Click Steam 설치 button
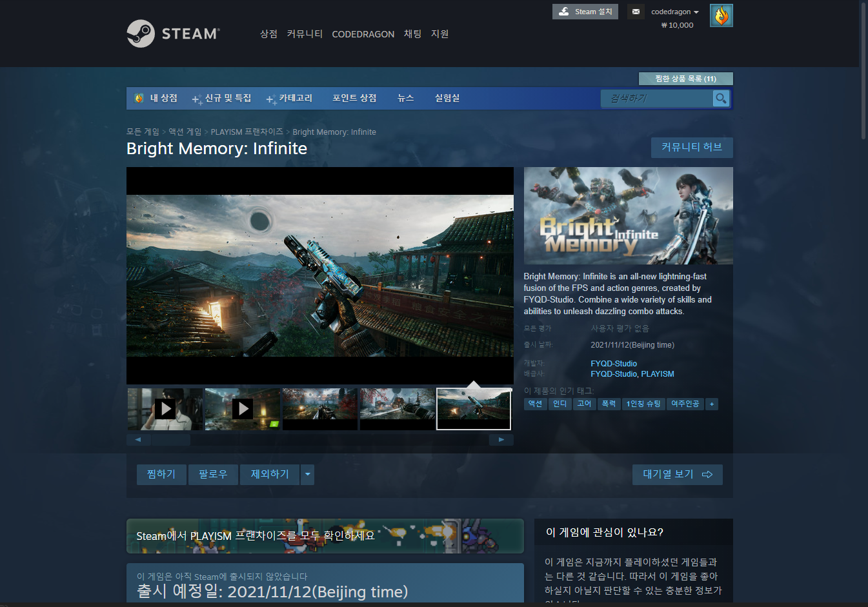This screenshot has width=868, height=607. [585, 12]
